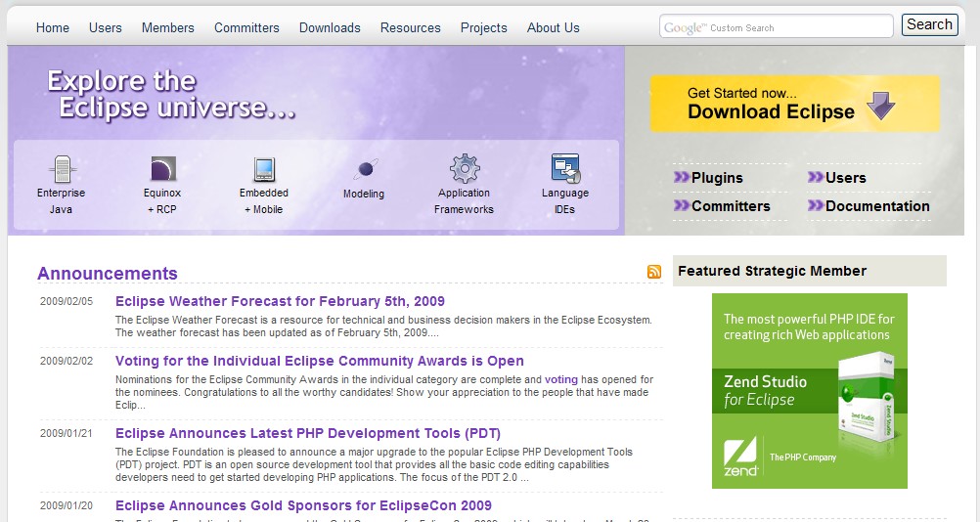980x522 pixels.
Task: Open Eclipse Weather Forecast for February 5th announcement
Action: 280,302
